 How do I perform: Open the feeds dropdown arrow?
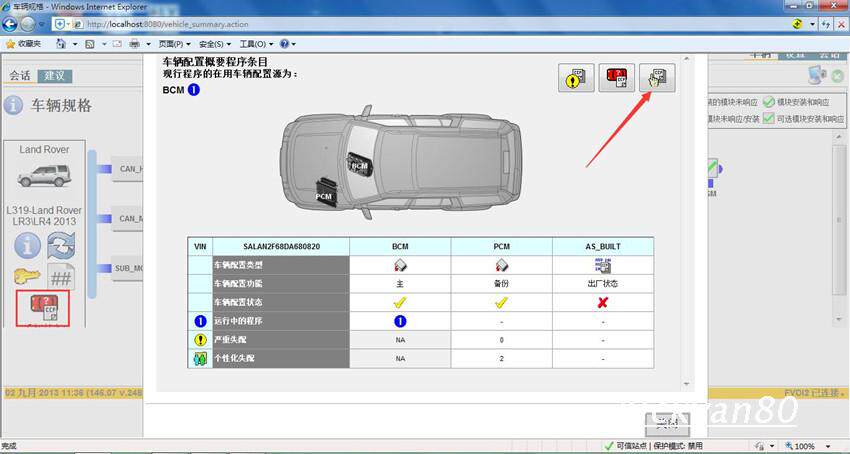[x=103, y=44]
